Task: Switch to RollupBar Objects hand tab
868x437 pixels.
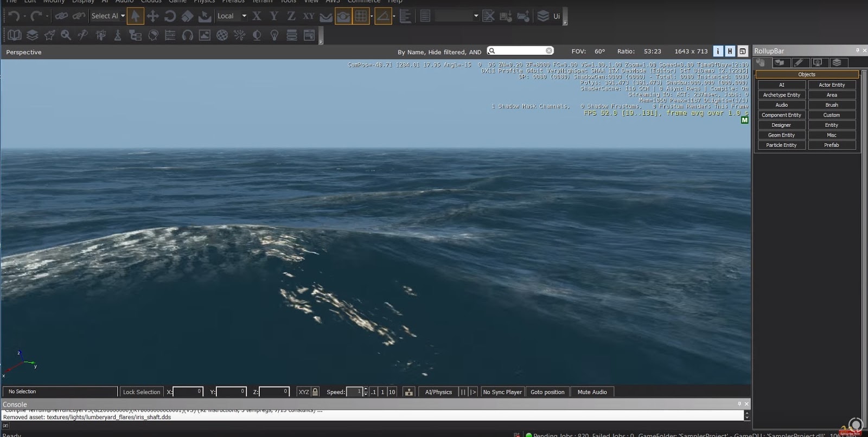Action: [x=761, y=63]
